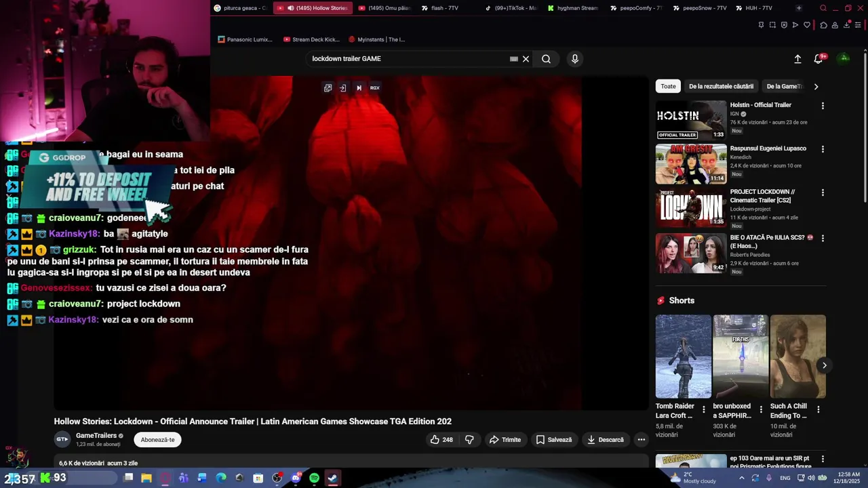Open options menu for Holstin - Official Trailer
This screenshot has width=868, height=488.
(823, 106)
